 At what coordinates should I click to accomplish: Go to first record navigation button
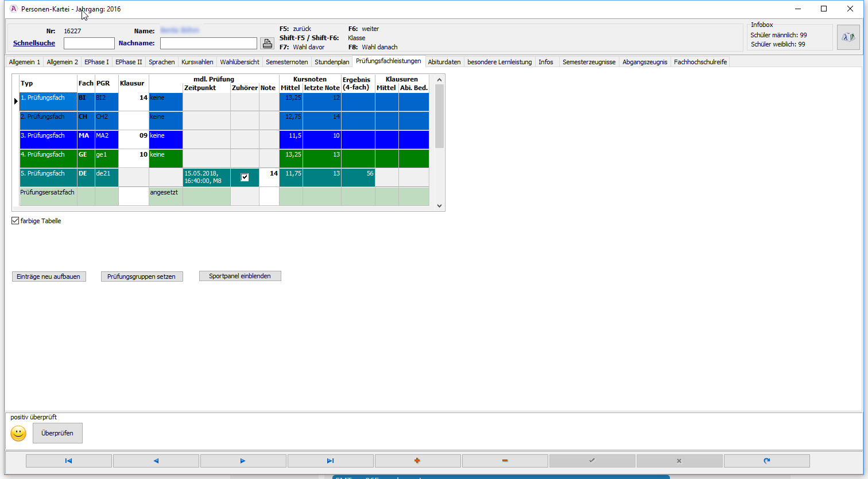(69, 461)
